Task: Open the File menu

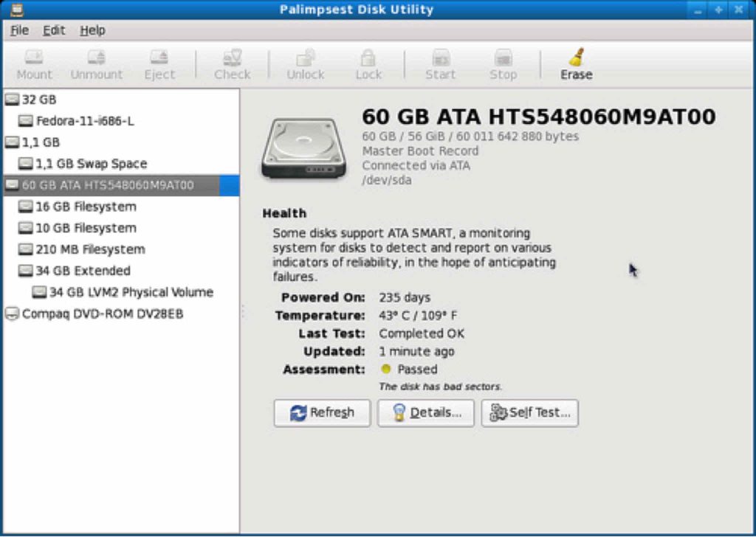Action: (19, 30)
